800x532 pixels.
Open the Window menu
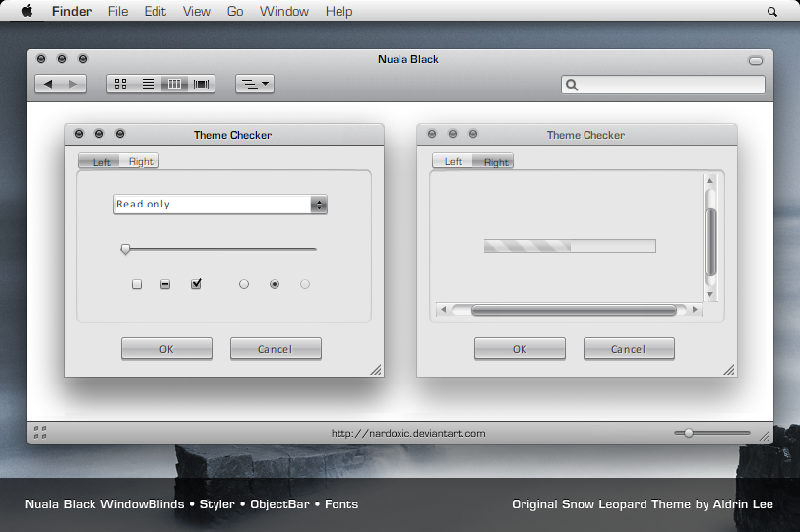tap(283, 11)
